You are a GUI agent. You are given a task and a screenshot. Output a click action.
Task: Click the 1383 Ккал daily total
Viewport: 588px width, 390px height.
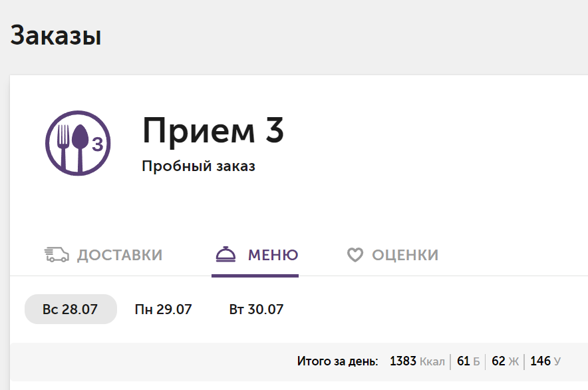tap(417, 361)
